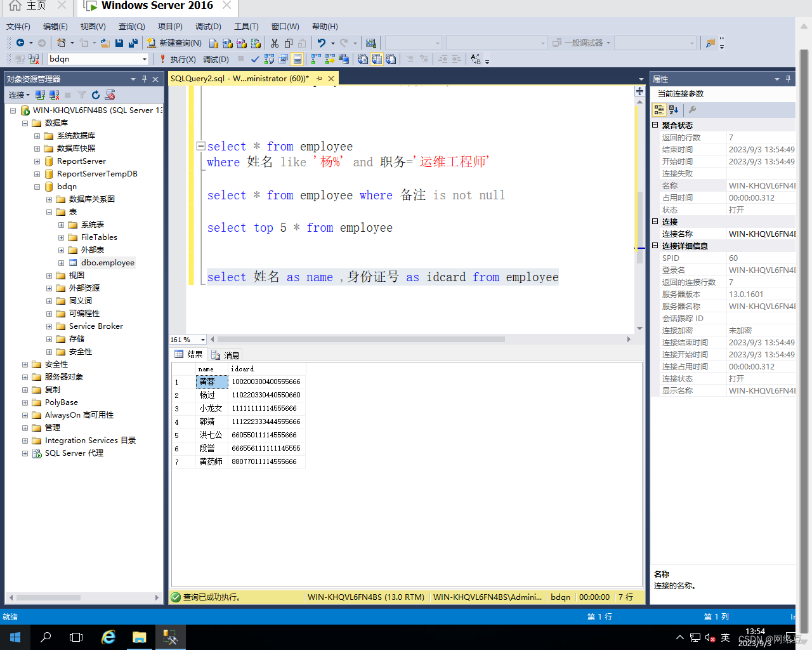Viewport: 812px width, 650px height.
Task: Select the PolyBase tree item
Action: pos(61,402)
